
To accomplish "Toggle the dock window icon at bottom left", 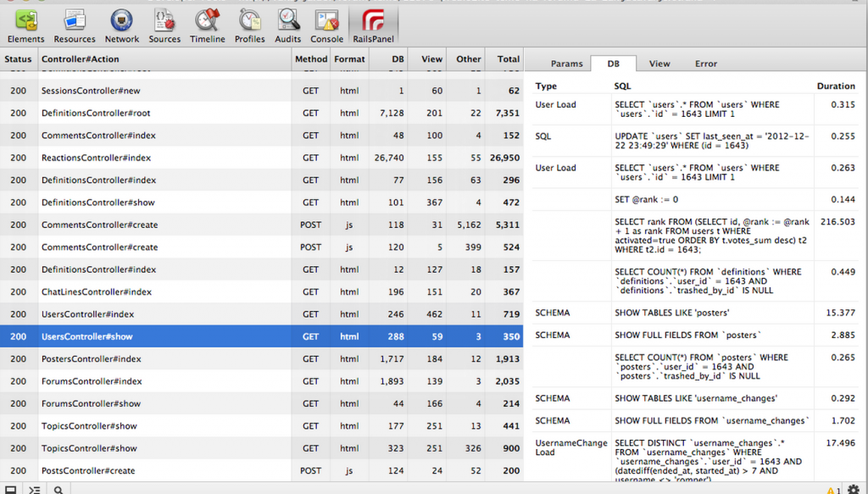I will (x=11, y=489).
